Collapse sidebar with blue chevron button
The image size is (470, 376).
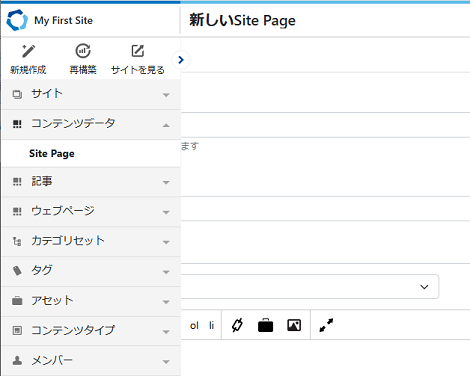click(181, 60)
